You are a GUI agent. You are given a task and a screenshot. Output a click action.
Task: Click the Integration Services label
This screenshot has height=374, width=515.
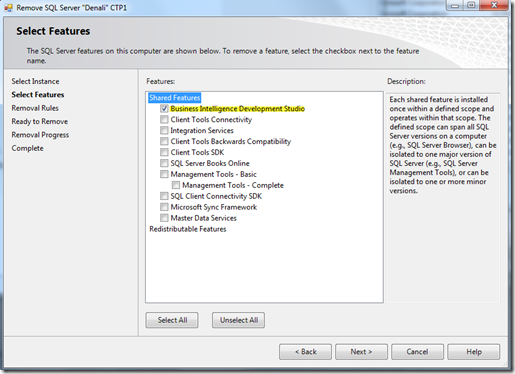(202, 130)
